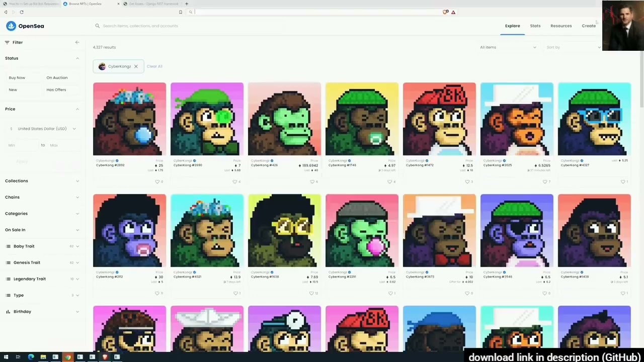The width and height of the screenshot is (644, 362).
Task: Like CyberKong #426 heart icon
Action: coord(312,182)
